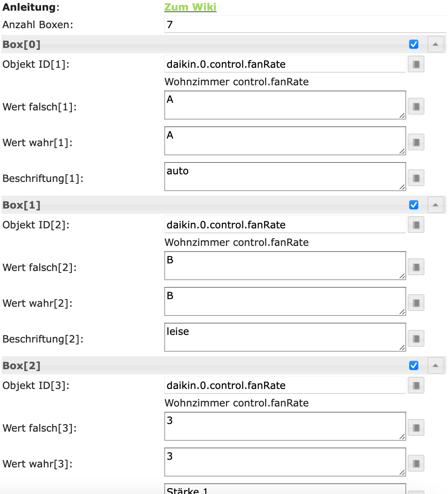Screen dimensions: 448x494
Task: Click the Beschriftung[2] text area containing leise
Action: point(285,337)
